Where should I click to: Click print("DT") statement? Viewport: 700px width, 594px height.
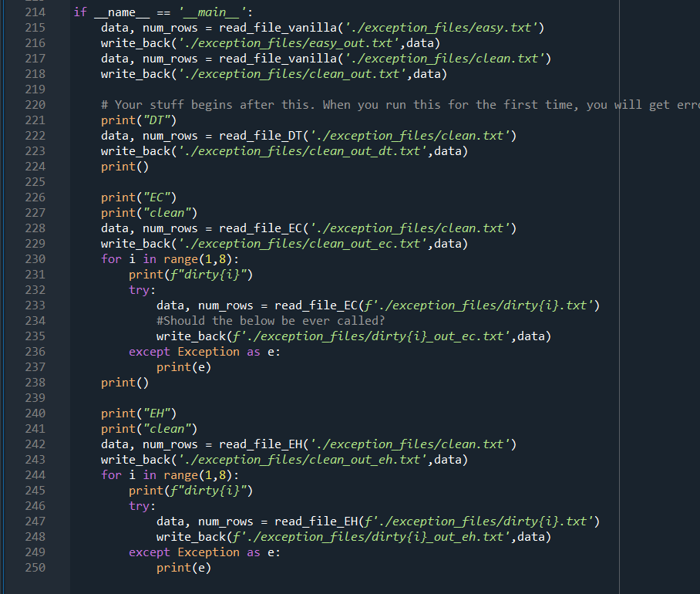[139, 120]
